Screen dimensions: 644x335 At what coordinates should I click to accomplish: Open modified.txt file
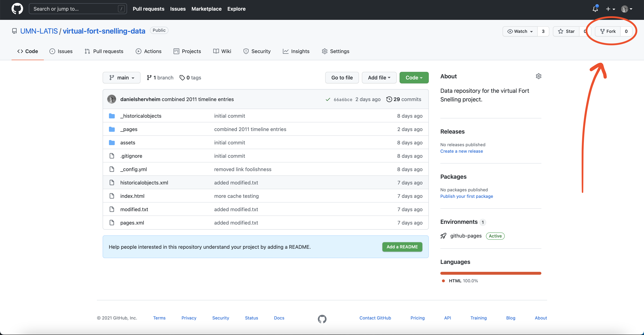tap(134, 209)
